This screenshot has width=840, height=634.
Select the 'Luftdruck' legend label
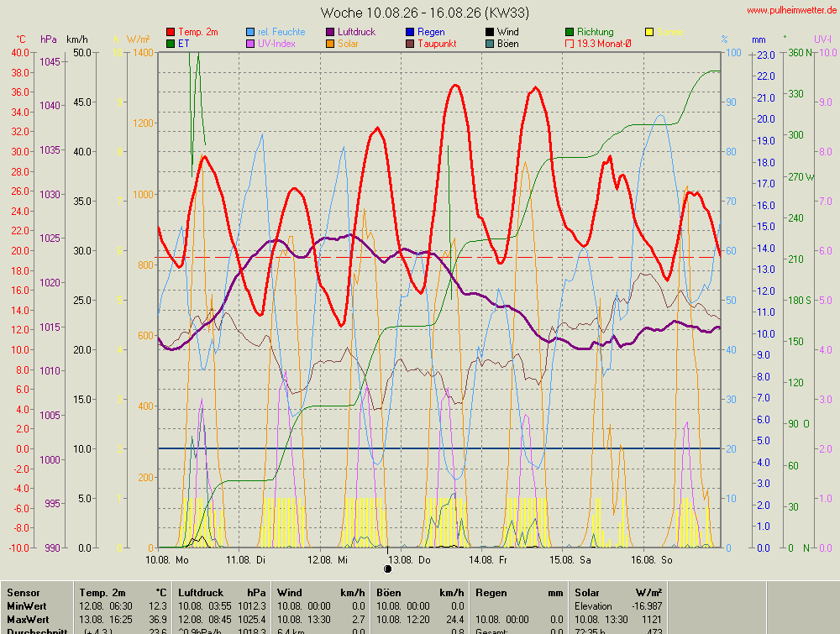pos(357,32)
